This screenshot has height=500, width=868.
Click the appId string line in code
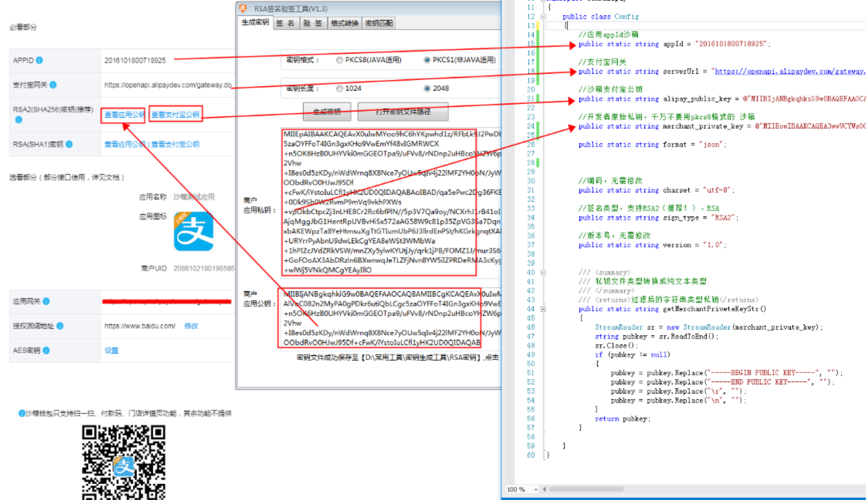point(674,44)
